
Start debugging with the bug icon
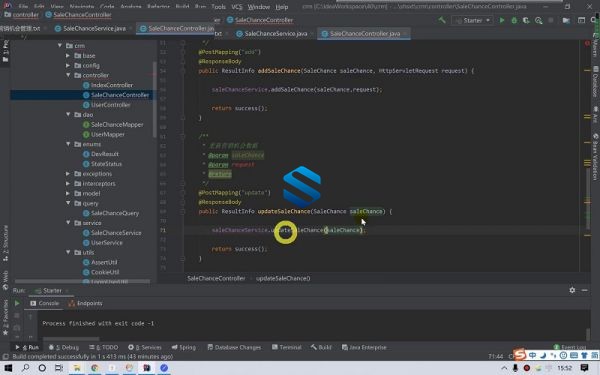pyautogui.click(x=514, y=20)
